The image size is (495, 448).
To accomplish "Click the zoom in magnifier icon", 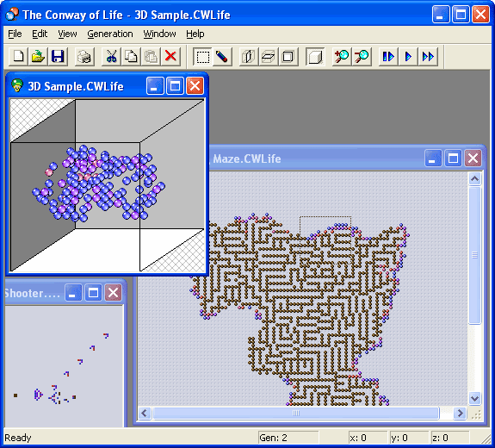I will 342,57.
